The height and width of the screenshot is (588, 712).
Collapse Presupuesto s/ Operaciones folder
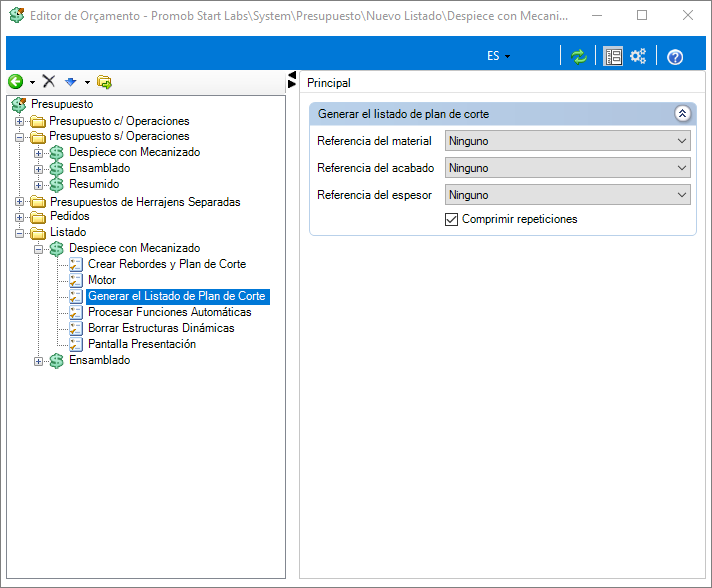tap(20, 137)
